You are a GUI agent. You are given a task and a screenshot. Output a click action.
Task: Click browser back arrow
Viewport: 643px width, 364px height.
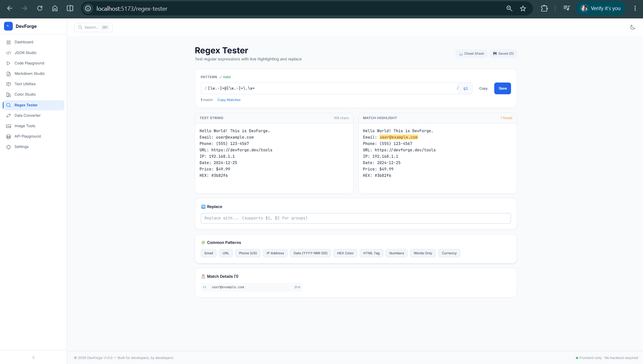[10, 8]
